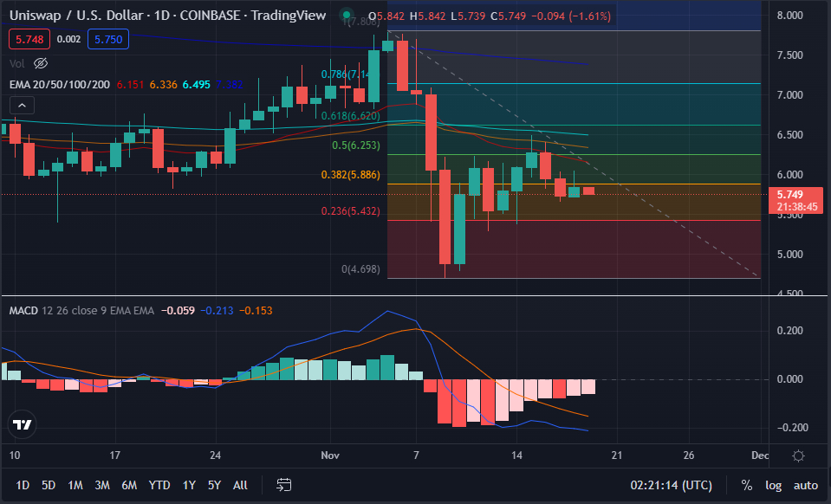Click the EMA 100 value 6.495

point(196,85)
